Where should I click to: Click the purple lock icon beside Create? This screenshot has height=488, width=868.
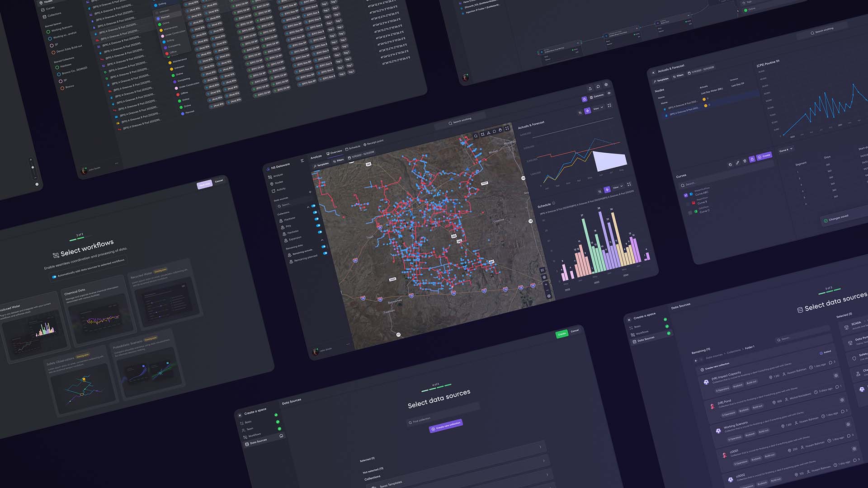(x=752, y=159)
